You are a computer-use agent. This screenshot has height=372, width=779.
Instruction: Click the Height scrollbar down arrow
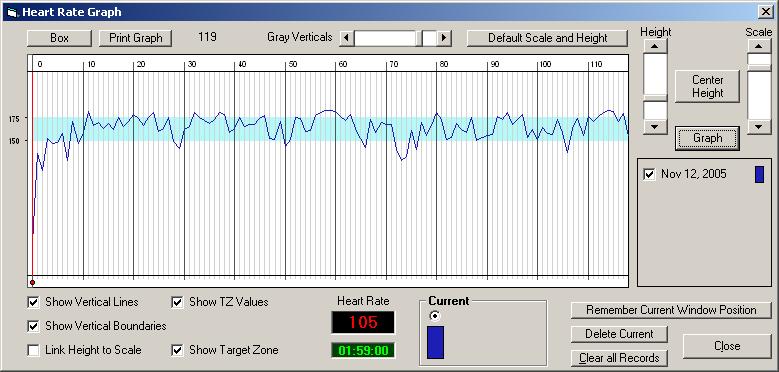pyautogui.click(x=655, y=127)
